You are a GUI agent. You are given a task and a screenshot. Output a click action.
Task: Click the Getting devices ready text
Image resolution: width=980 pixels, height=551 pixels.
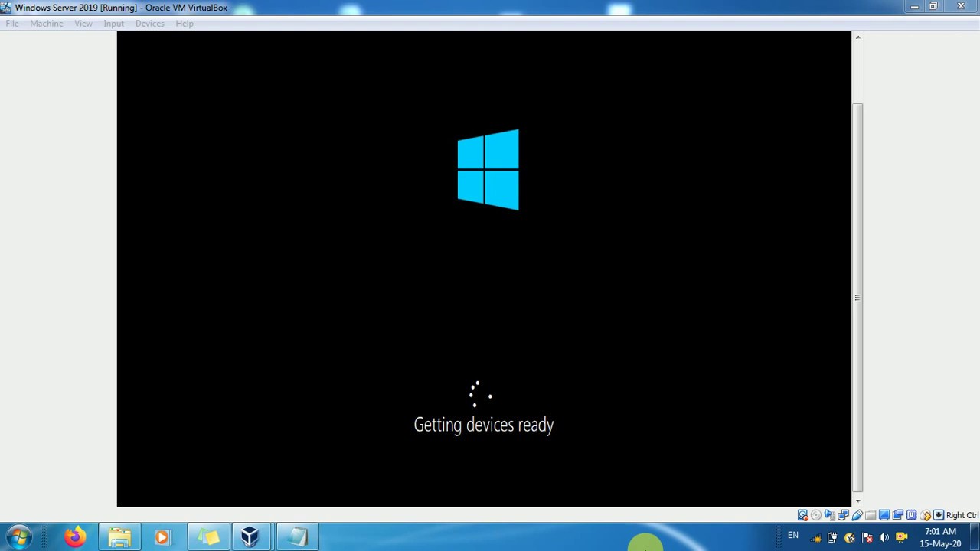coord(484,425)
